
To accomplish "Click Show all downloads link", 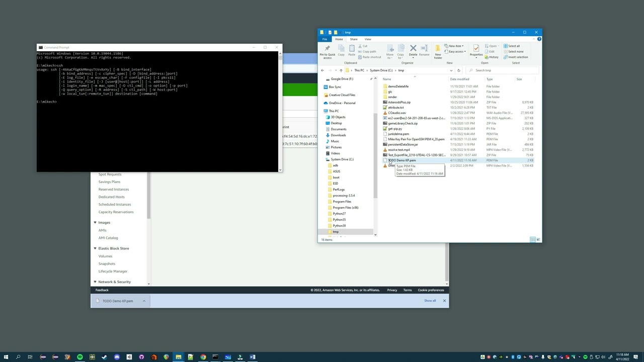I will [x=430, y=301].
